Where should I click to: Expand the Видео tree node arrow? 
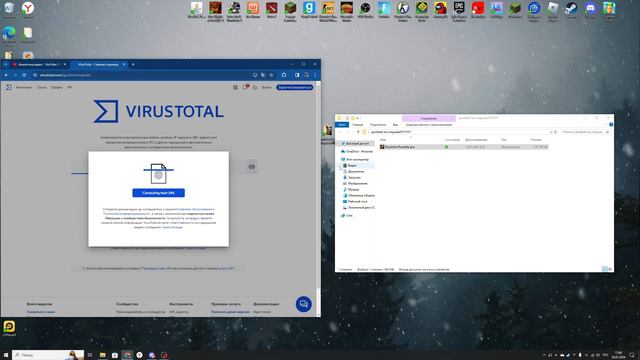tap(340, 165)
